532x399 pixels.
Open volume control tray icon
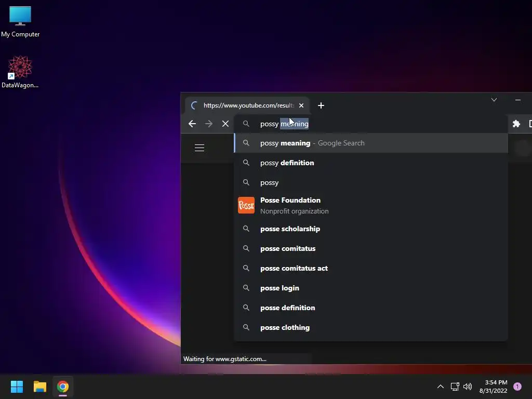click(468, 387)
